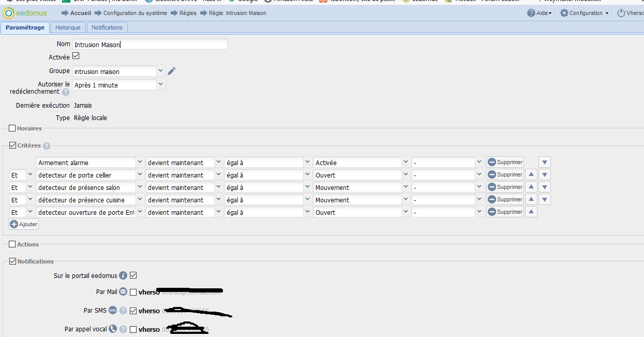Move detecteur de présence salon criterion down
The height and width of the screenshot is (337, 644).
544,187
